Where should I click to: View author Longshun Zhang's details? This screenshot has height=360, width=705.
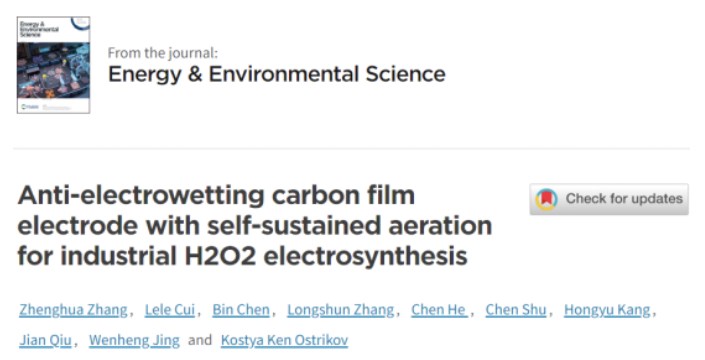[x=340, y=310]
